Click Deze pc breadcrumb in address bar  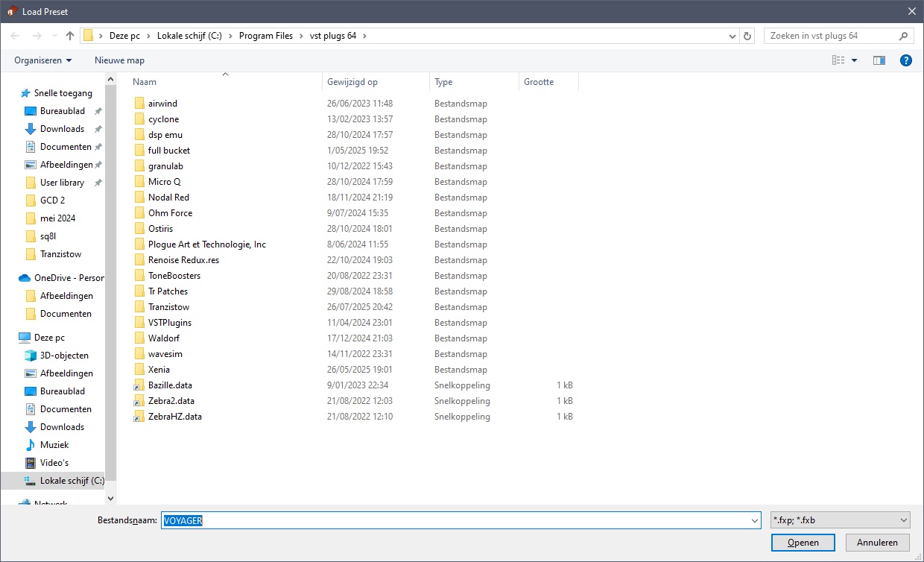point(124,36)
